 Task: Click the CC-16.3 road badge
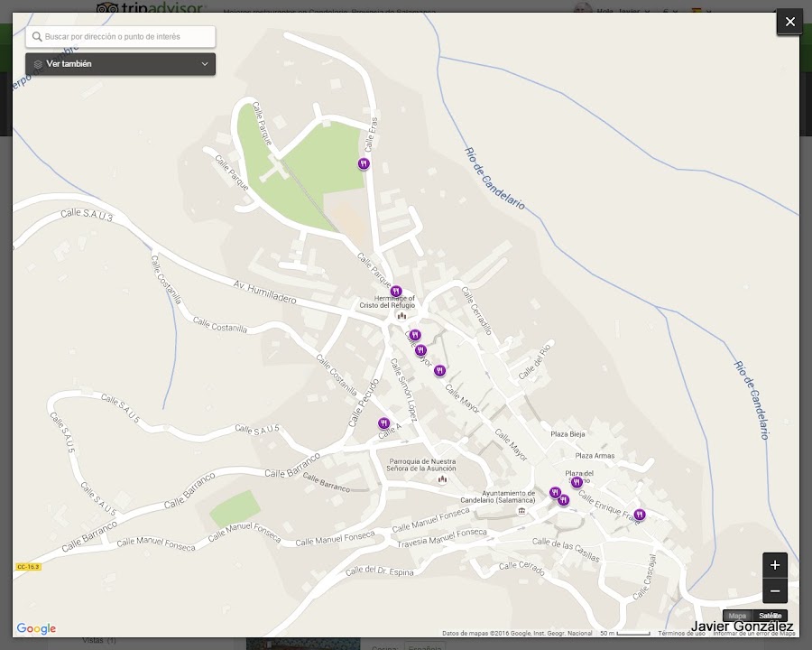coord(28,567)
